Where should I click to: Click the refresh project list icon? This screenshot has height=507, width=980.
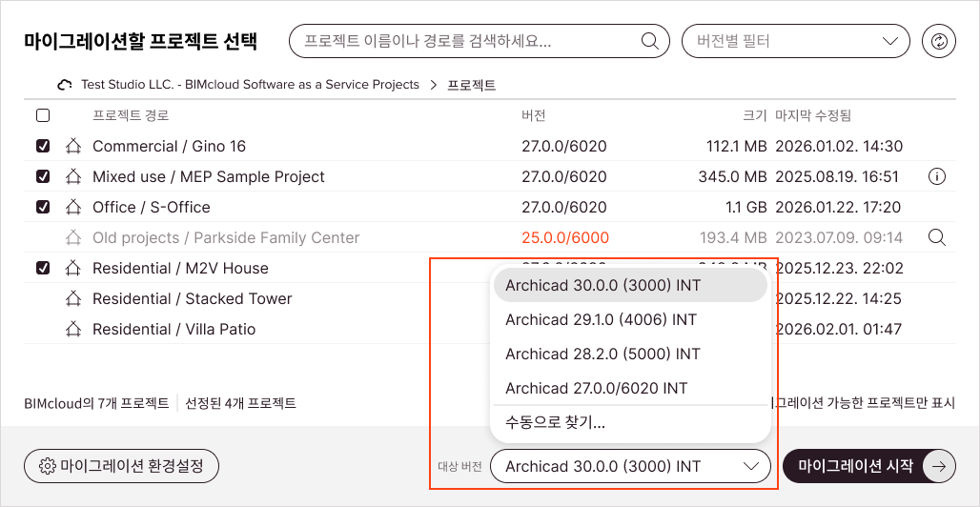tap(939, 42)
